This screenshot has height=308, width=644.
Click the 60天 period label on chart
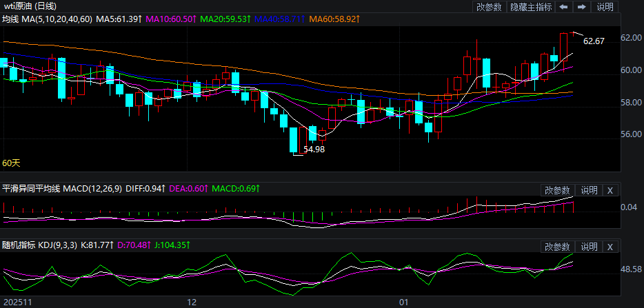pyautogui.click(x=11, y=163)
